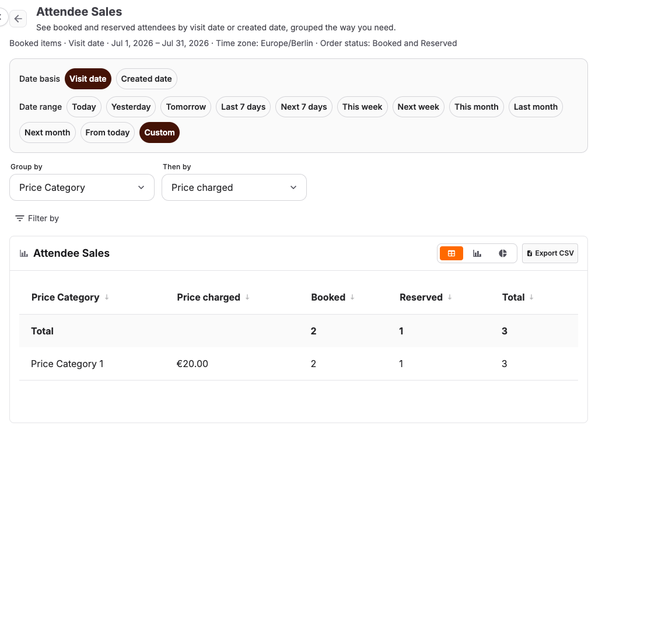Sort by Price Category column arrow

tap(107, 297)
